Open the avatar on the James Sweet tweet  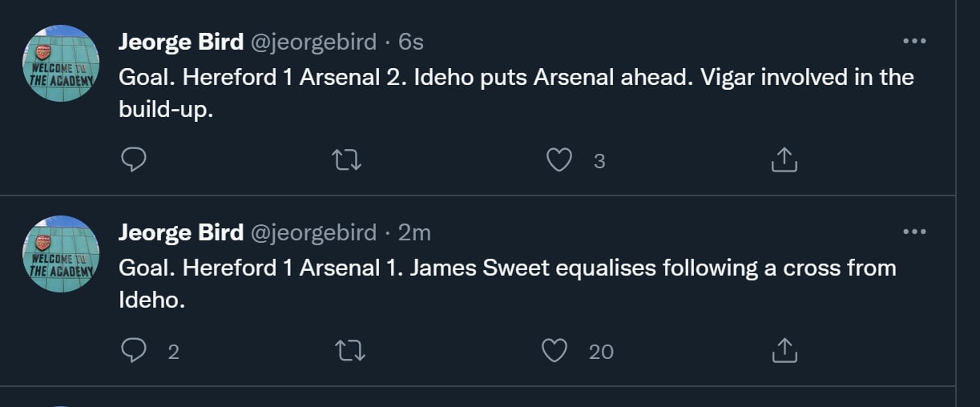61,254
